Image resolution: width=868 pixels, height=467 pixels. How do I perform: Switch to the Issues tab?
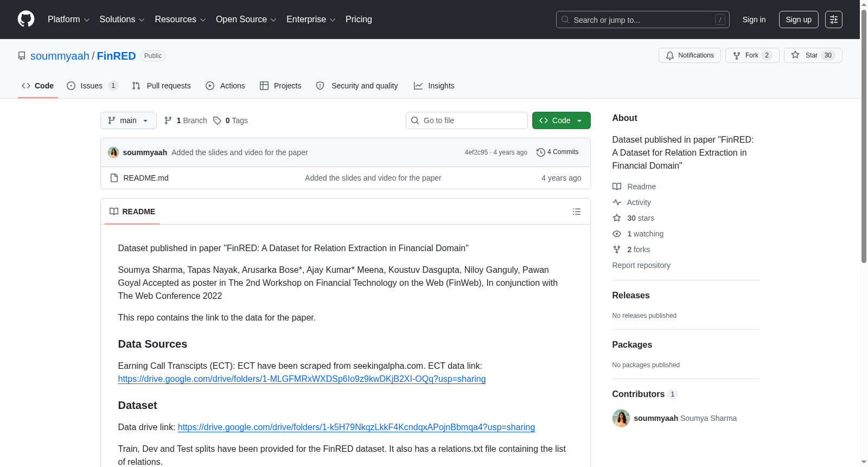92,86
